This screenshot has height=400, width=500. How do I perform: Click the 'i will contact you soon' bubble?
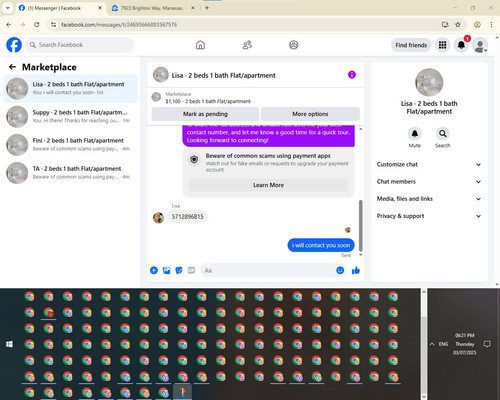click(321, 245)
